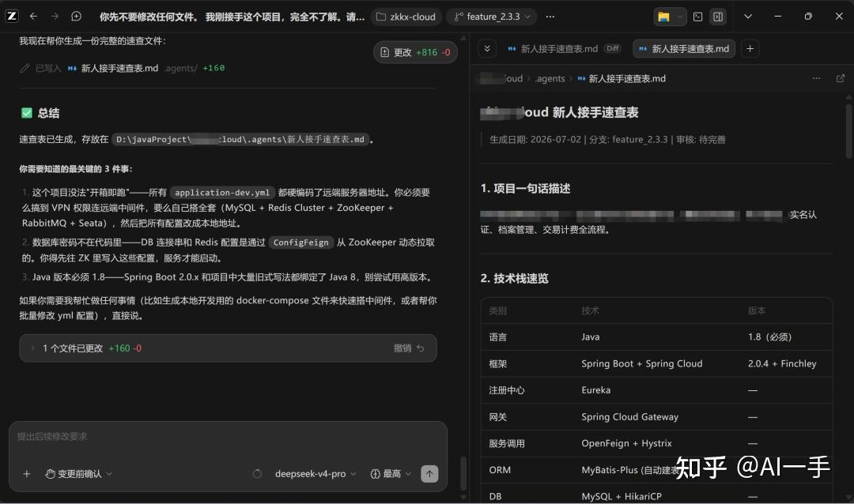Screen dimensions: 854x504
Task: Open the feature_2.3.3 branch dropdown
Action: [492, 17]
